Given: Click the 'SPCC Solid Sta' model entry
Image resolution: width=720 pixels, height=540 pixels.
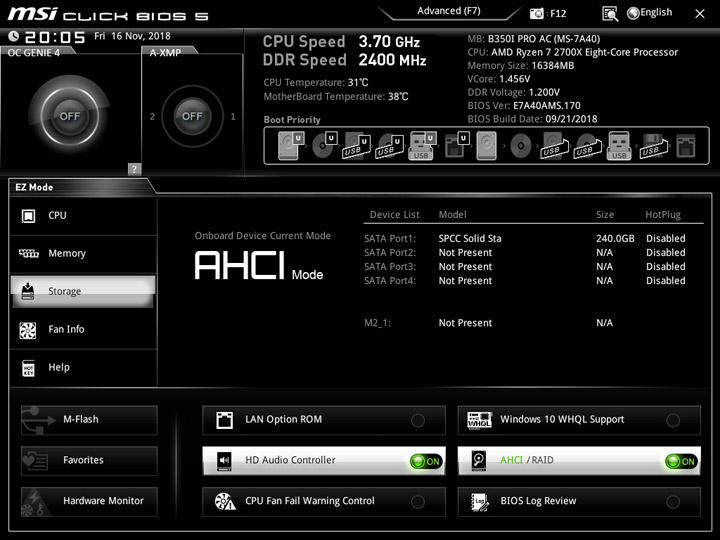Looking at the screenshot, I should click(x=470, y=239).
